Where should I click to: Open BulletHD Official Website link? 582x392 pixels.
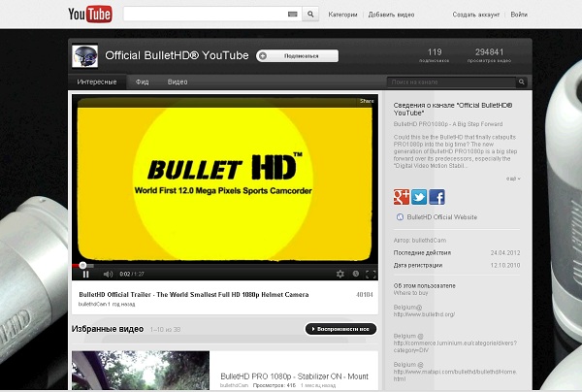[441, 217]
